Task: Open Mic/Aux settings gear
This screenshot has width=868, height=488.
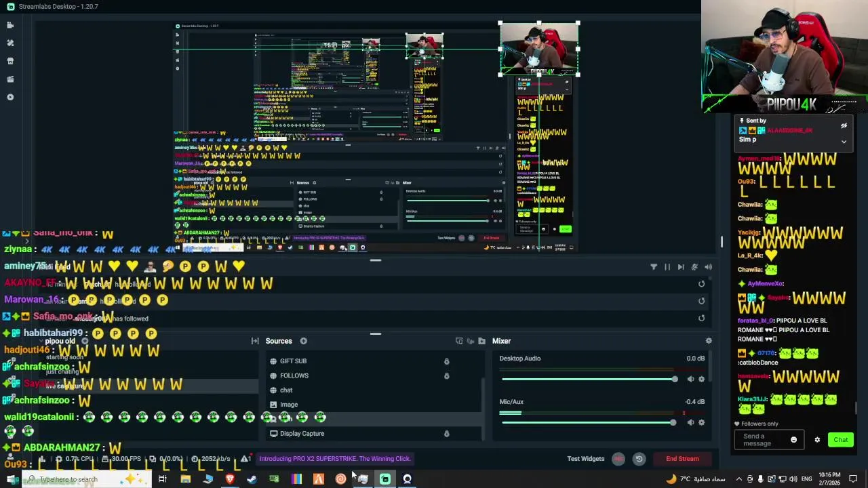Action: click(x=702, y=422)
